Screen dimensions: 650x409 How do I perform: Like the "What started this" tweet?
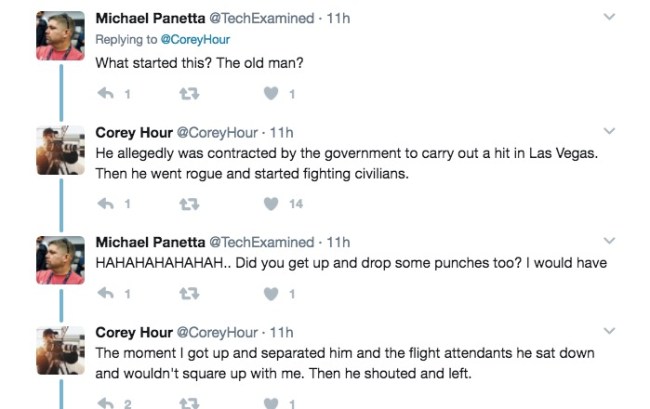(x=269, y=95)
